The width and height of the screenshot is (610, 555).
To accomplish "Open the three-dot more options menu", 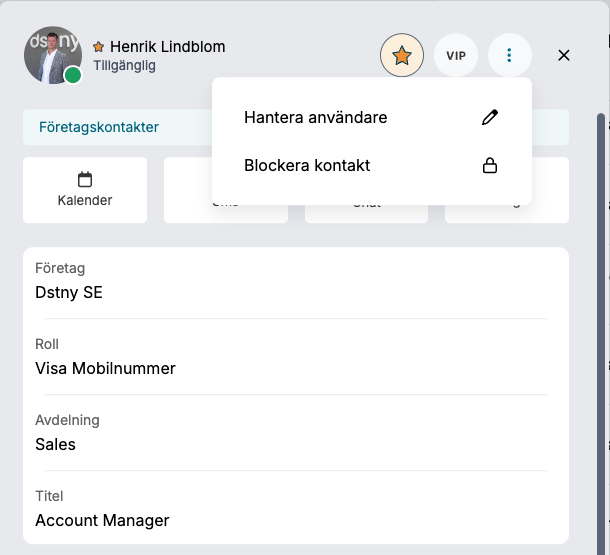I will click(x=509, y=55).
